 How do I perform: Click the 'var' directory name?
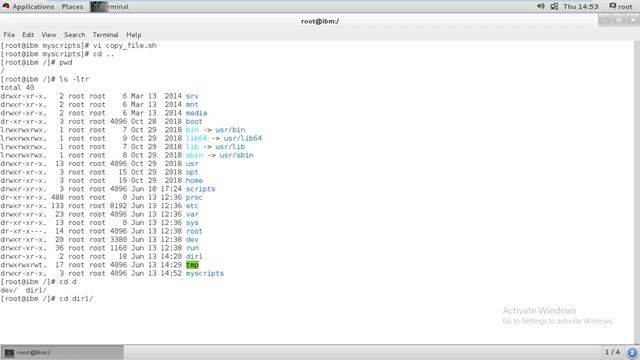click(x=192, y=214)
